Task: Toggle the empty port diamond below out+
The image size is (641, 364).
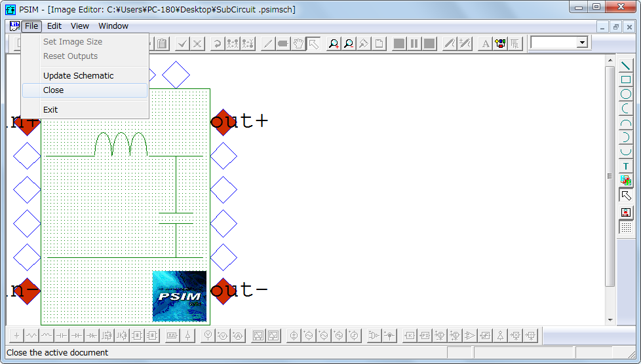Action: coord(223,156)
